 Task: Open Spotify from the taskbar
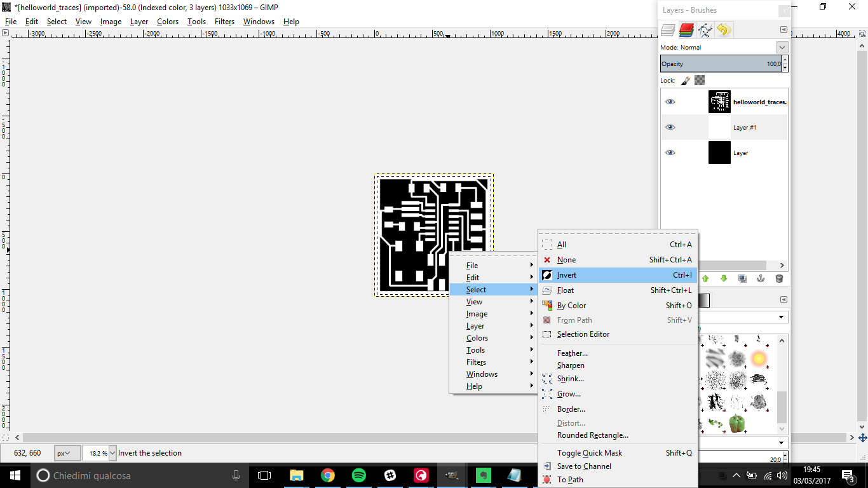(x=358, y=475)
